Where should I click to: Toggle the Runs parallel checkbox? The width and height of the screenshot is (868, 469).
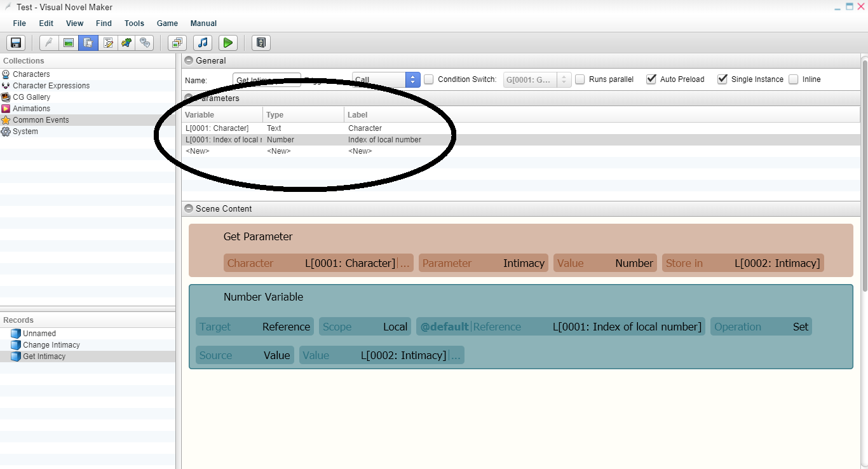click(x=580, y=79)
